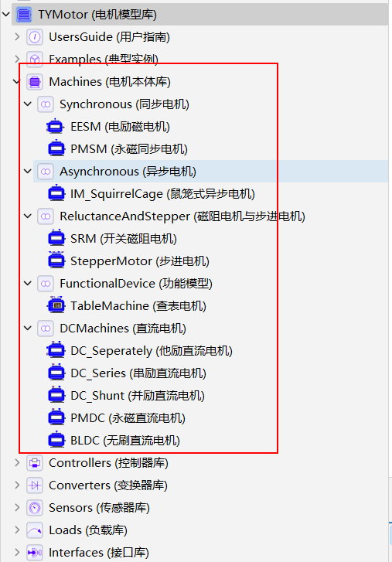Expand the Controllers library node
Screen dimensions: 392x562
click(x=17, y=463)
